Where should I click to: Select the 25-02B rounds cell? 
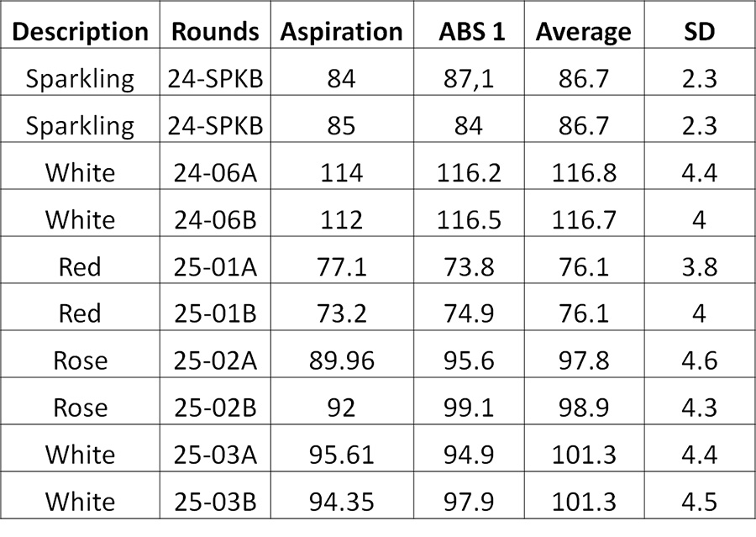point(215,408)
